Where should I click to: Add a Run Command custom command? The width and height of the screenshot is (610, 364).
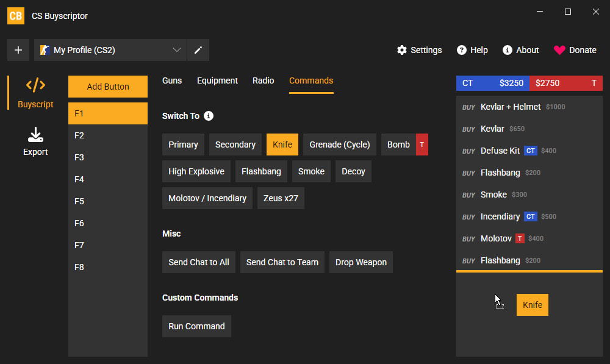(x=196, y=326)
